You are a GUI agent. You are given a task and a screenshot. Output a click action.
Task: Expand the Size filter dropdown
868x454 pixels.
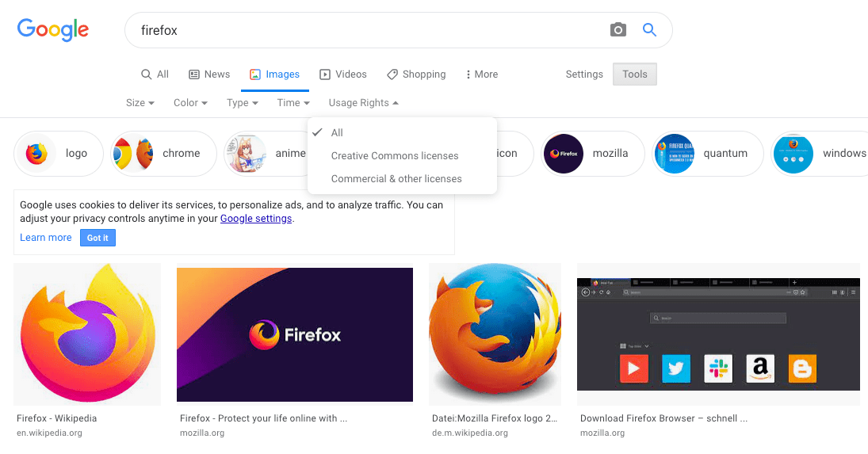tap(140, 103)
